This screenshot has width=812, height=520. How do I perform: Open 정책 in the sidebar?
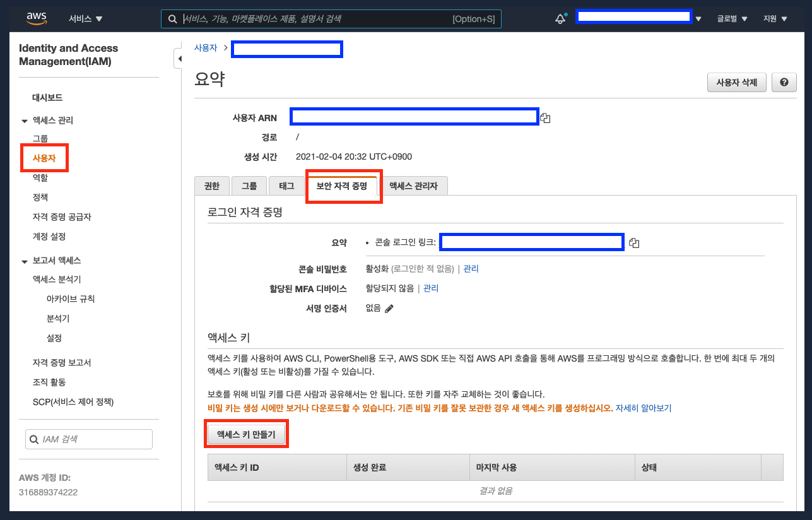(x=40, y=198)
